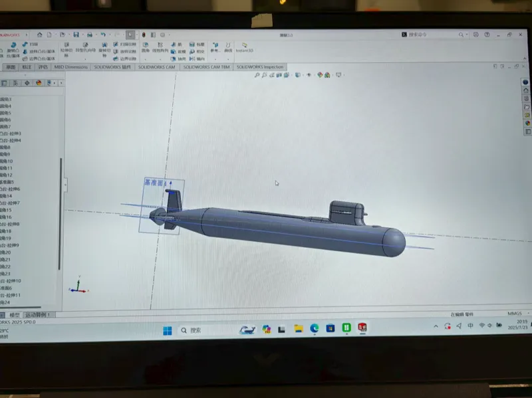Click the Home icon in the top toolbar

point(40,35)
